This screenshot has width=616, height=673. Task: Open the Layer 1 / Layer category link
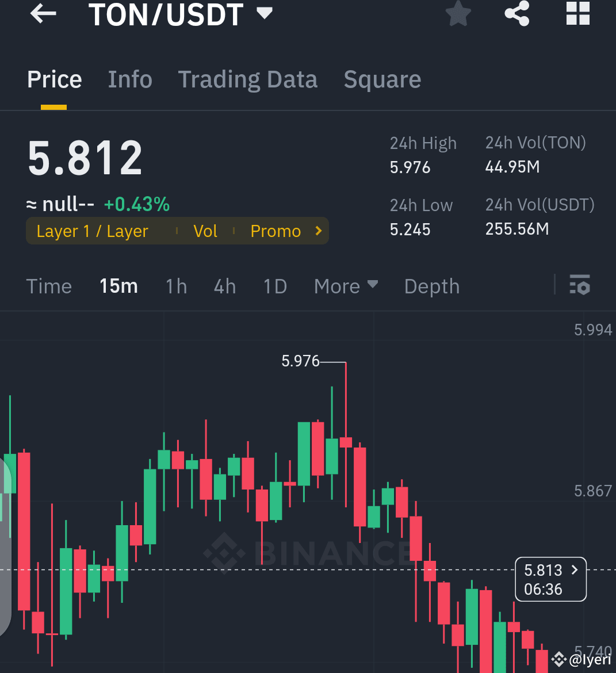coord(92,231)
